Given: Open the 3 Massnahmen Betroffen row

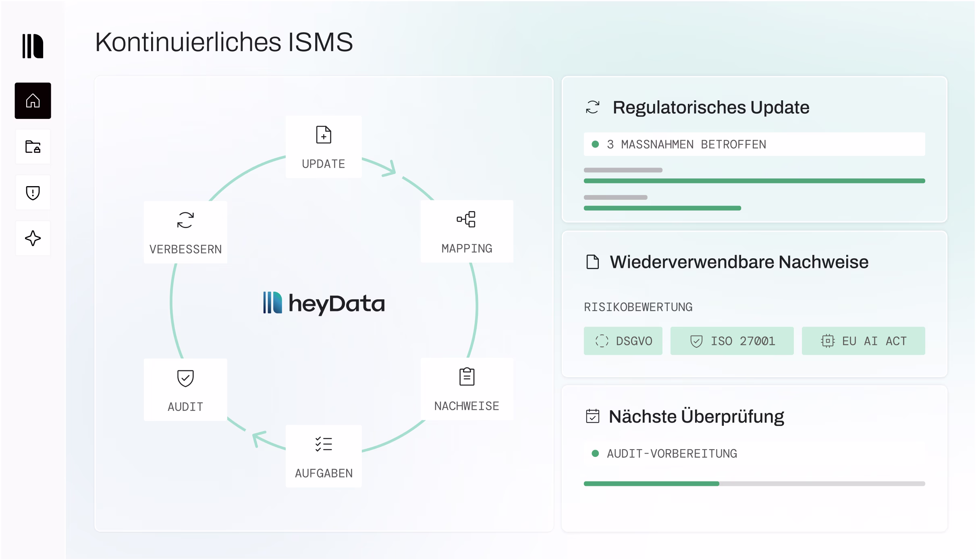Looking at the screenshot, I should [x=754, y=144].
